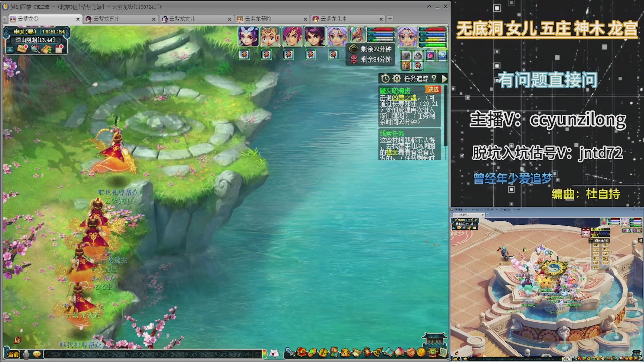Viewport: 644px width, 362px height.
Task: Open the task tracker help question mark
Action: pos(434,79)
